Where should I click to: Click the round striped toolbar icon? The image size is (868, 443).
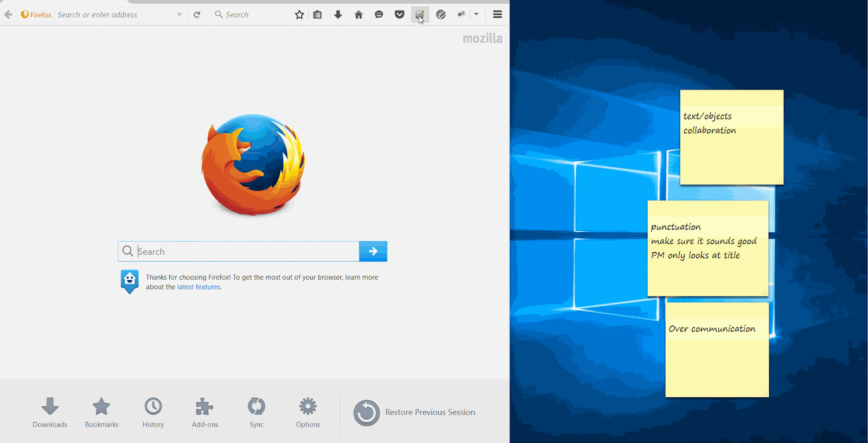(x=441, y=15)
